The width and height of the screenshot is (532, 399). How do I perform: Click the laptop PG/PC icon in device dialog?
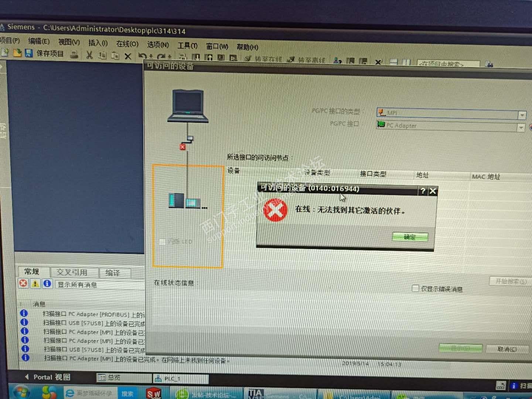(x=188, y=106)
